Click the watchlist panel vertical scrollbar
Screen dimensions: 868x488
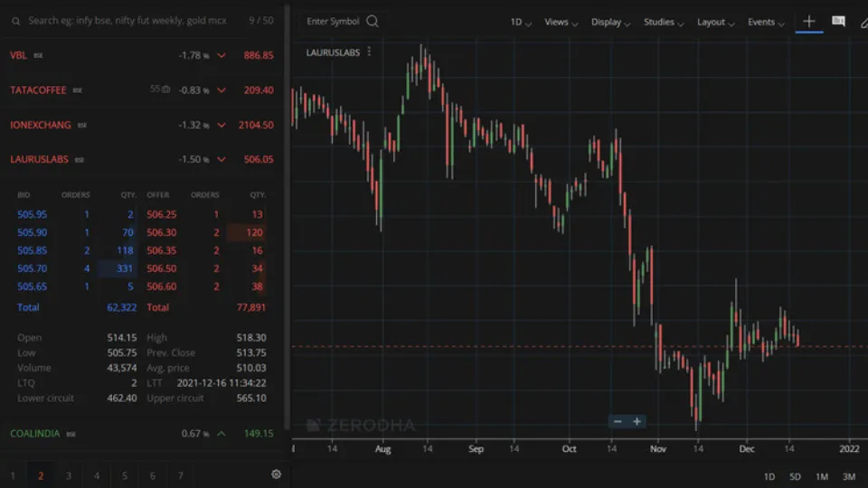coord(287,216)
